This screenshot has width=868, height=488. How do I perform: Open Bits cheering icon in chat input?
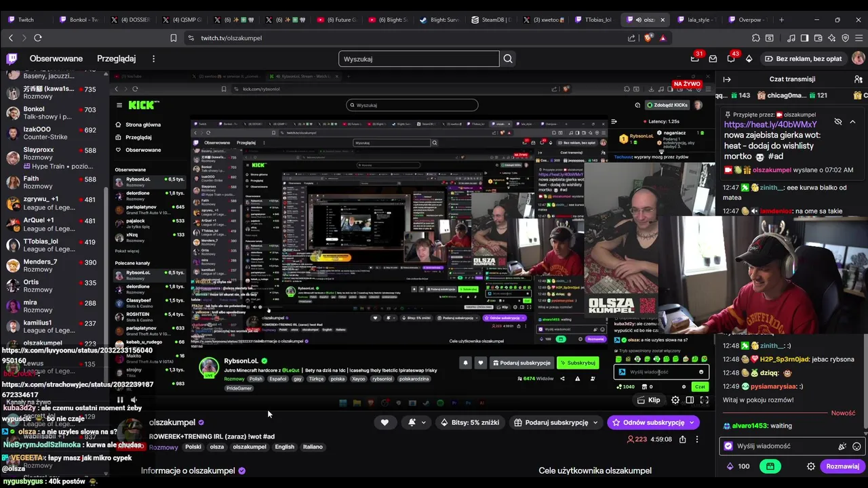coord(842,446)
